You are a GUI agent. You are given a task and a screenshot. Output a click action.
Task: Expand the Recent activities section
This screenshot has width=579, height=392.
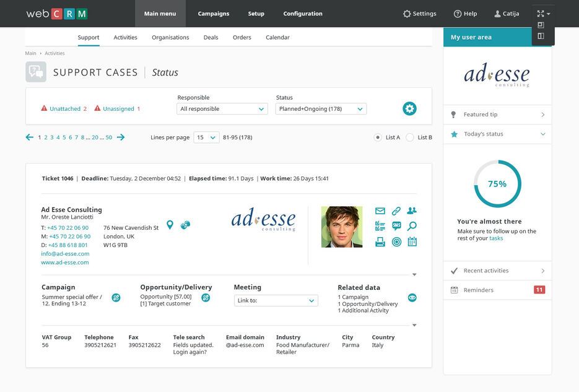coord(497,271)
